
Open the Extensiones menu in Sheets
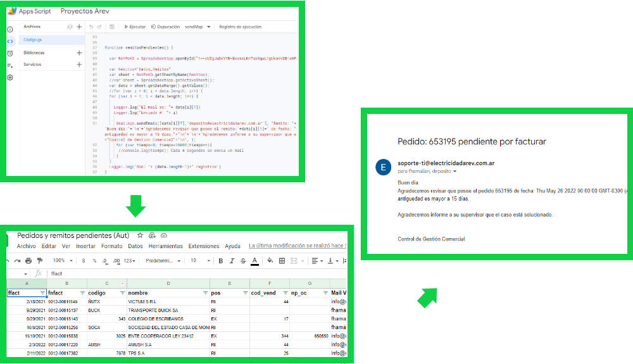(x=204, y=246)
